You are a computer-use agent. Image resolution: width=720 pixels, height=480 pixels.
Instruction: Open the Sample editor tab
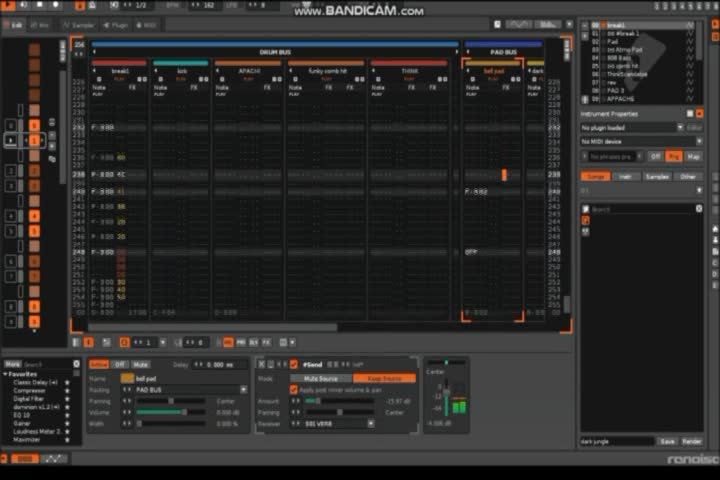(x=81, y=24)
